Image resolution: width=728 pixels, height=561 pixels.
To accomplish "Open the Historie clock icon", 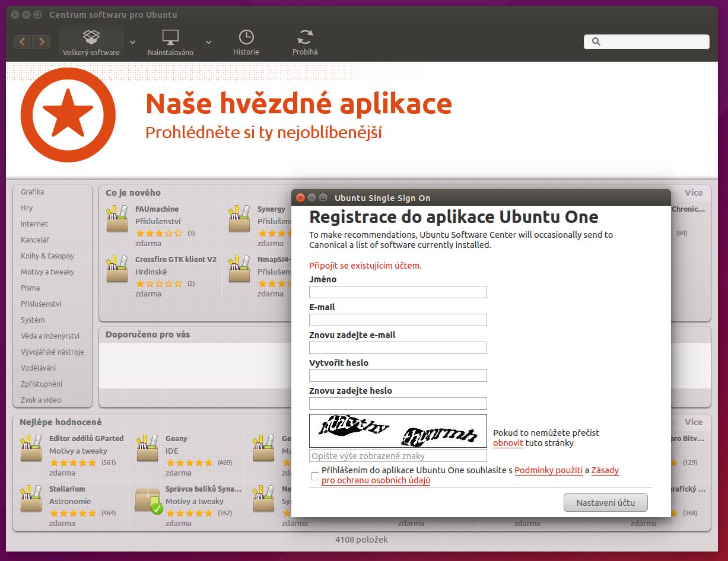I will [x=246, y=37].
